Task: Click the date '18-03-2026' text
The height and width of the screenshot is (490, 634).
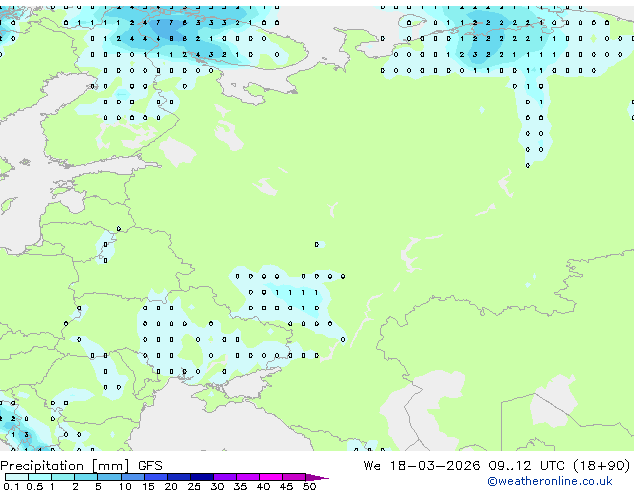Action: point(435,466)
